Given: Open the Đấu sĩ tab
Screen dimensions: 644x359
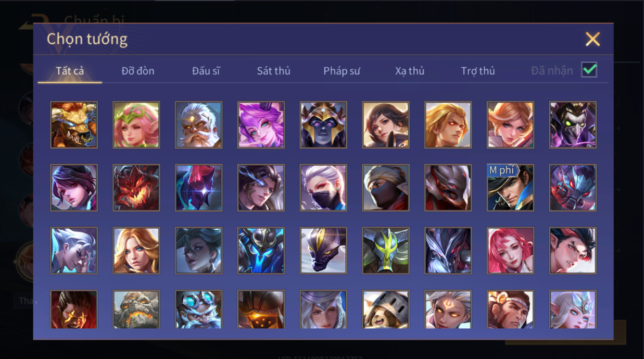Looking at the screenshot, I should click(206, 71).
